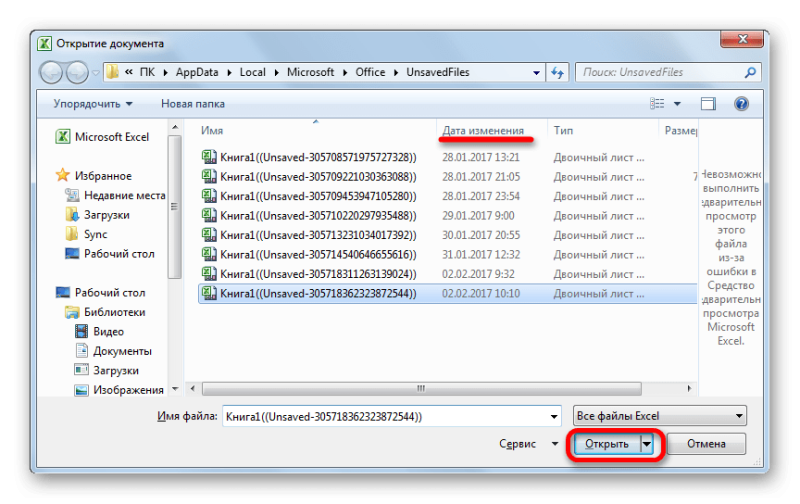Expand the address bar dropdown arrow
This screenshot has height=504, width=800.
coord(536,72)
